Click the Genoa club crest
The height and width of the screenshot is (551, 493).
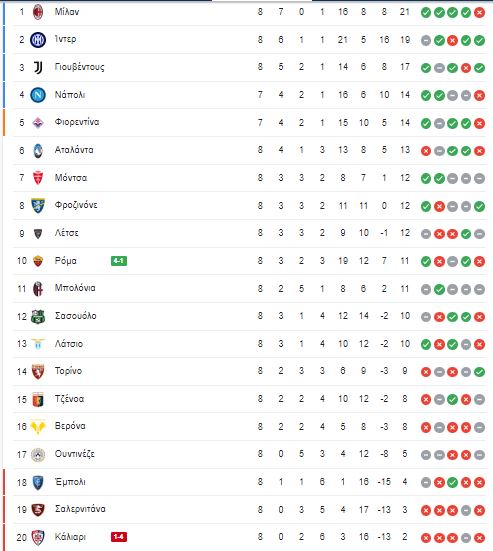click(38, 400)
